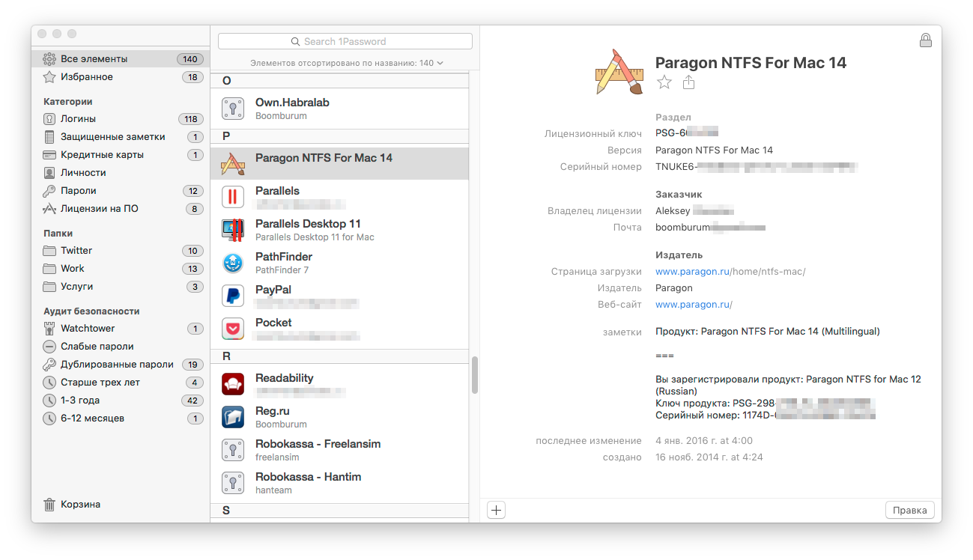
Task: Click the Аудит безопасности section header
Action: click(91, 311)
